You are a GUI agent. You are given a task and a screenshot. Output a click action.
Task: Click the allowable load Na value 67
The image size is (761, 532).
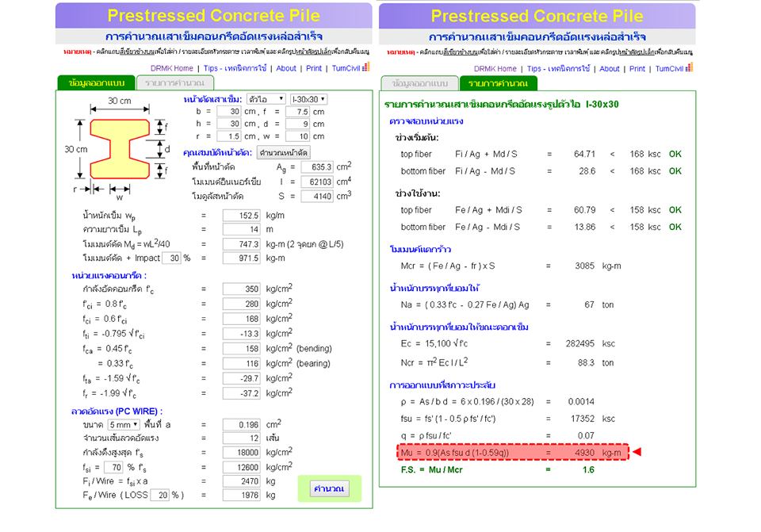(x=589, y=304)
